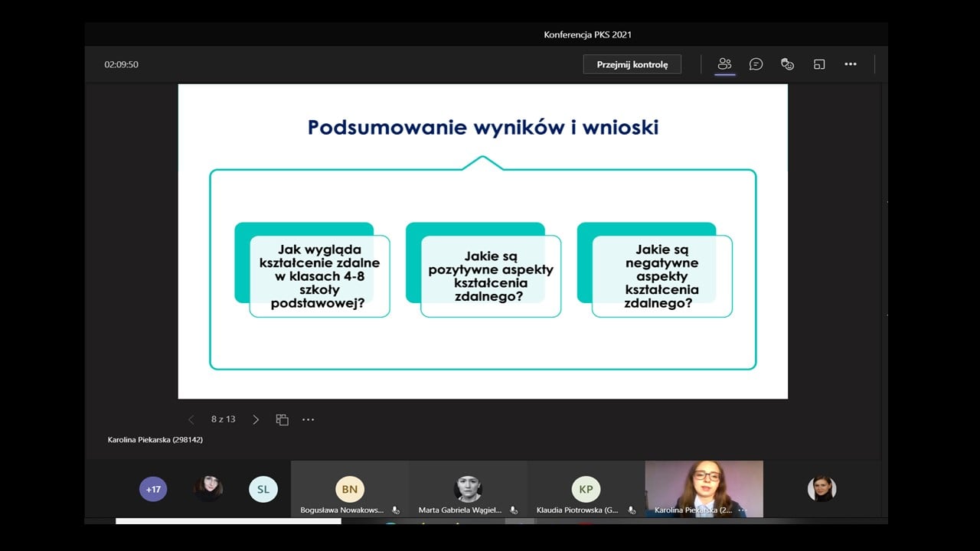Click slide heading Podsumowanie wyników i wnioski
Screen dimensions: 980x551
pyautogui.click(x=483, y=127)
